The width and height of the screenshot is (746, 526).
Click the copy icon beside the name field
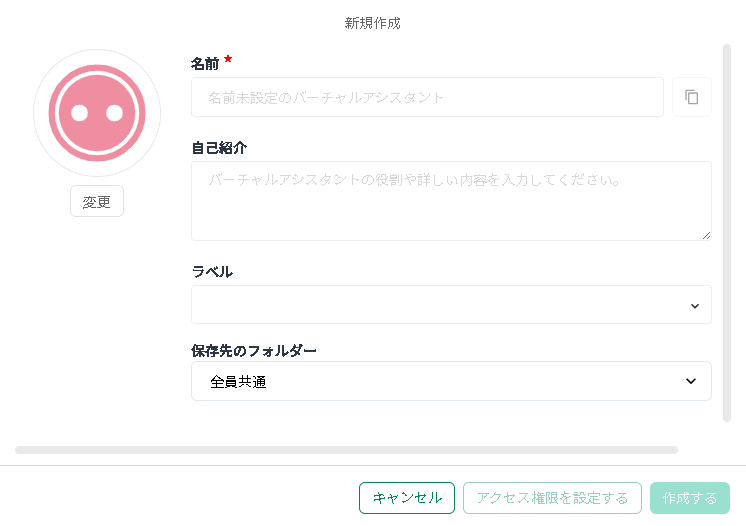(691, 97)
